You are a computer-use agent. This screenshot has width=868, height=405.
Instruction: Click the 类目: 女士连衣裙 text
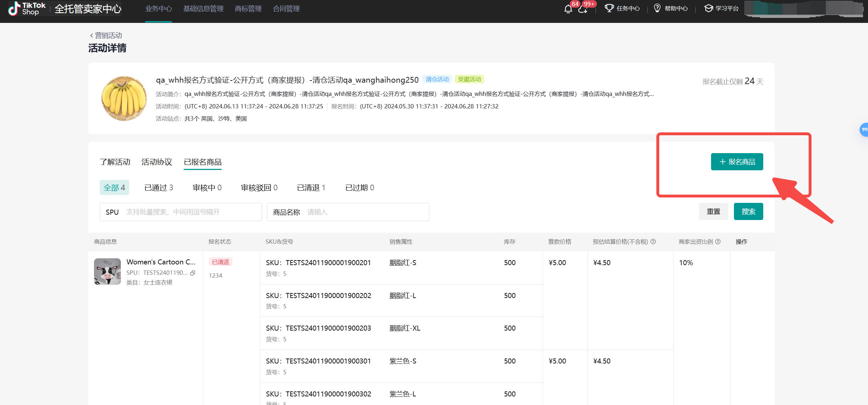(149, 282)
